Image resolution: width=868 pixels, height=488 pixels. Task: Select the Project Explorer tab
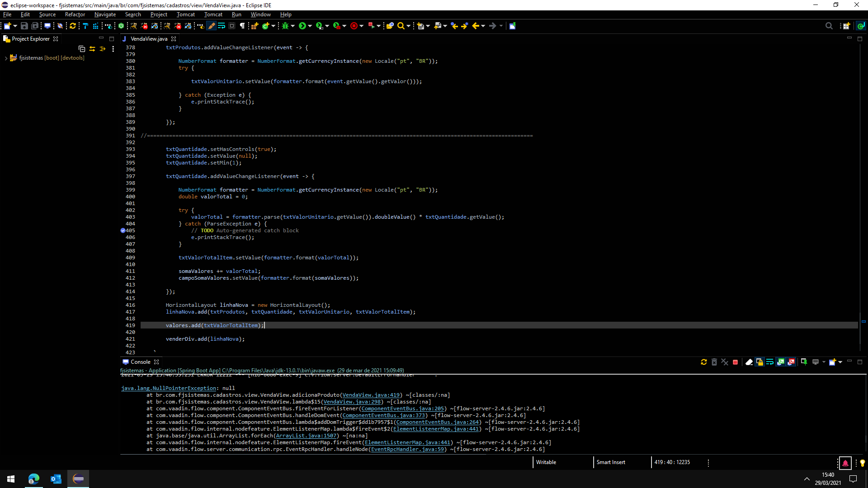[x=31, y=39]
